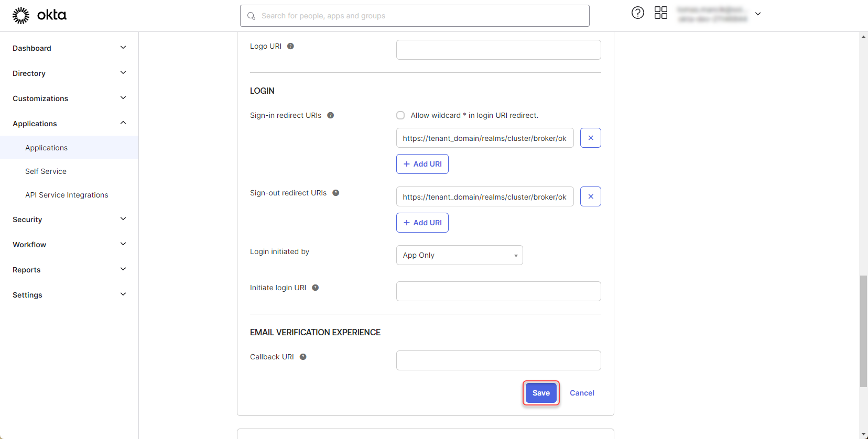Click the Logo URI help icon
This screenshot has width=868, height=439.
click(290, 46)
